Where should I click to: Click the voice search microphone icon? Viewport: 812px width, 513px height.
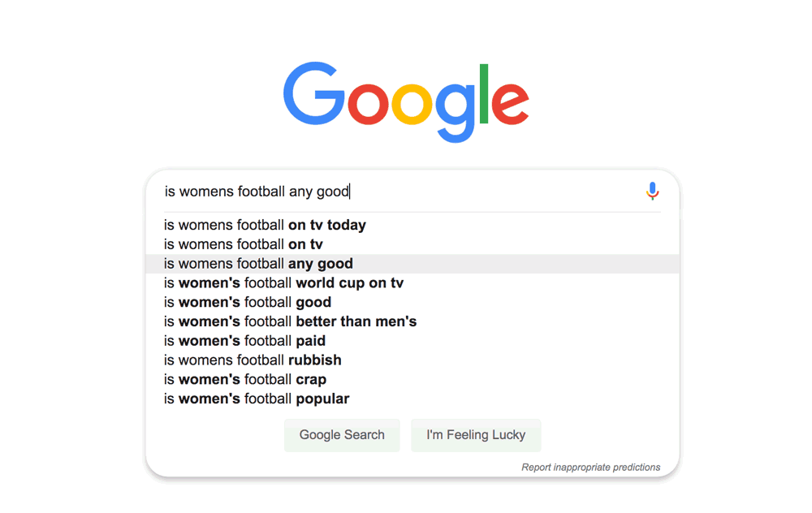click(x=652, y=192)
